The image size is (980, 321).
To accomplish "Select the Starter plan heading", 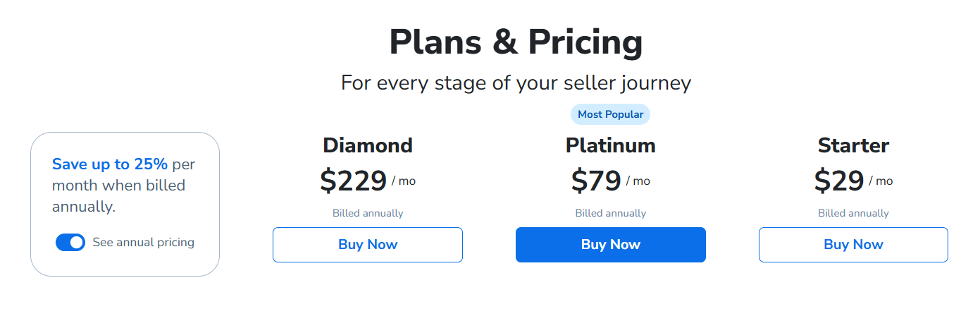I will (x=852, y=145).
